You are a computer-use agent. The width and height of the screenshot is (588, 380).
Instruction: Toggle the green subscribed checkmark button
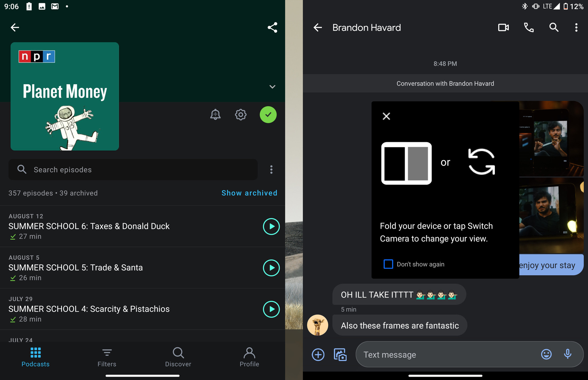click(x=268, y=115)
